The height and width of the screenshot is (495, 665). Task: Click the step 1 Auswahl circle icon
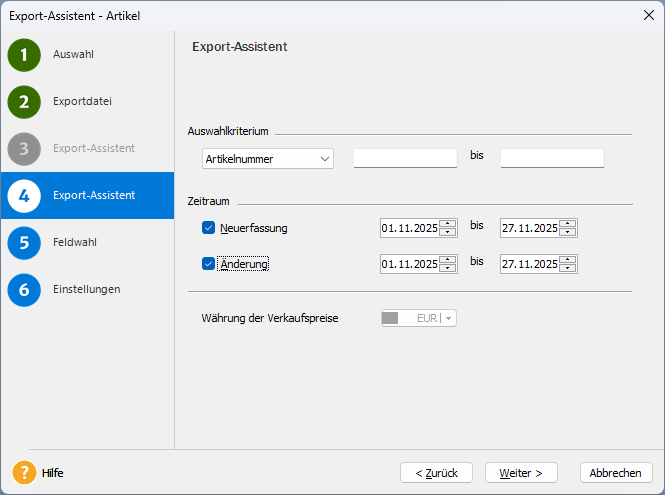click(x=24, y=55)
